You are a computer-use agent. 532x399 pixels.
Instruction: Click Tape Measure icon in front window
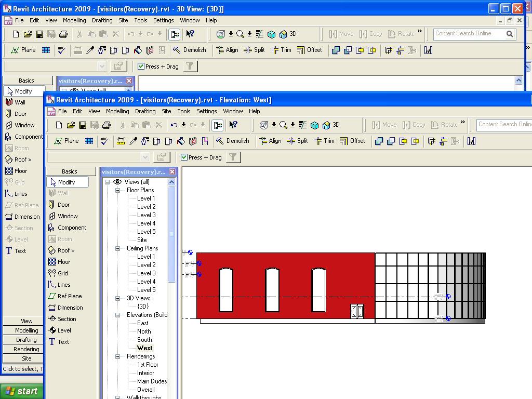click(x=121, y=141)
